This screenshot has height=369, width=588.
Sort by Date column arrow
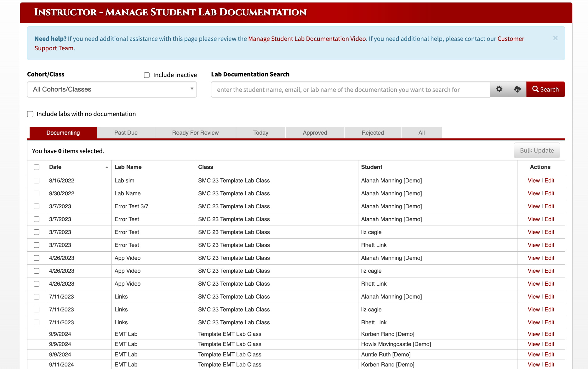click(107, 167)
